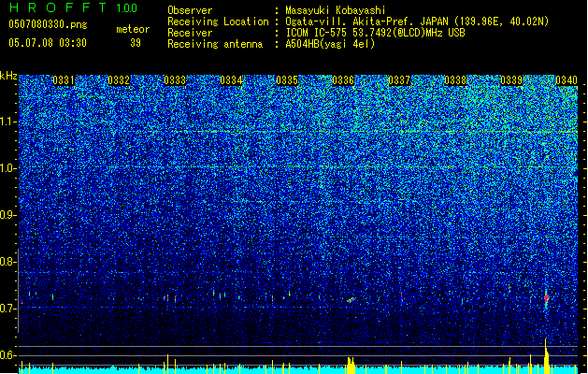The height and width of the screenshot is (374, 588).
Task: Click receiver text ICOM IC-575 53.7492
Action: tap(375, 33)
